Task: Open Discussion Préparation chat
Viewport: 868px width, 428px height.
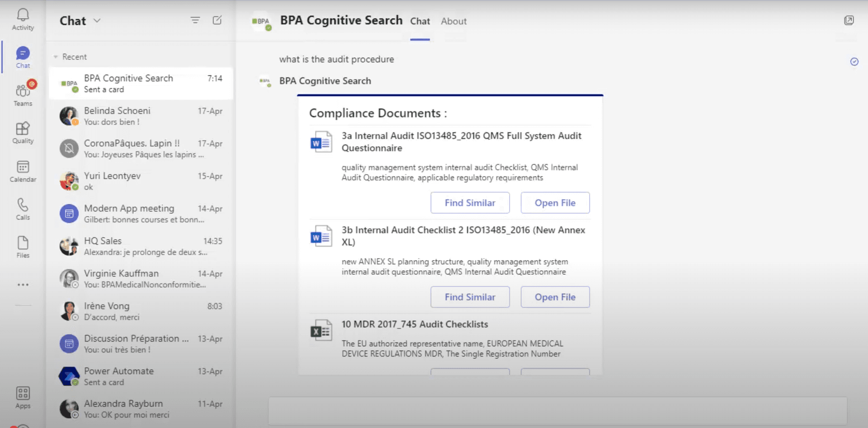Action: click(141, 344)
